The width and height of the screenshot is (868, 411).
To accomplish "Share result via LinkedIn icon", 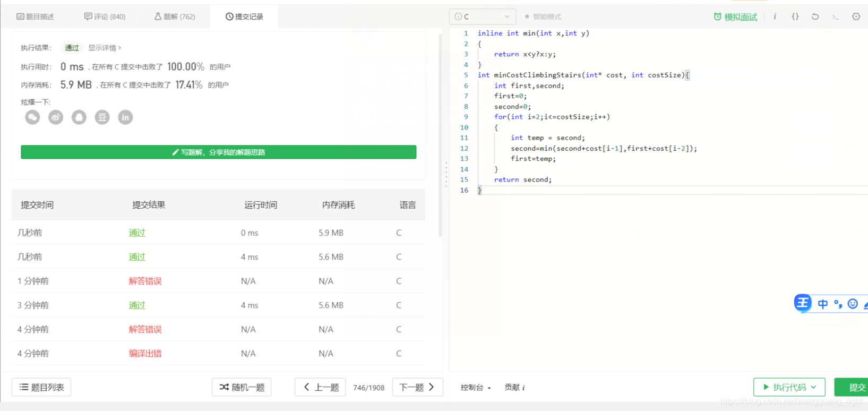I will tap(125, 117).
